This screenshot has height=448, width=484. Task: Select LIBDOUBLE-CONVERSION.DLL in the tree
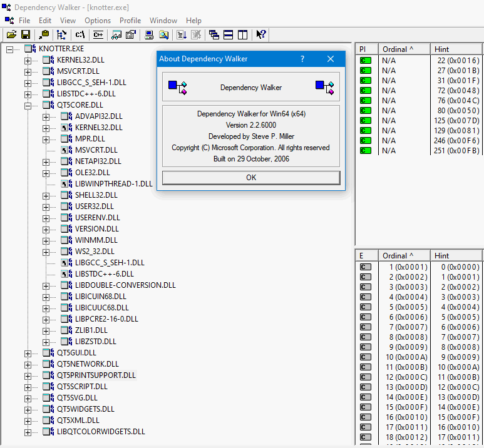125,285
